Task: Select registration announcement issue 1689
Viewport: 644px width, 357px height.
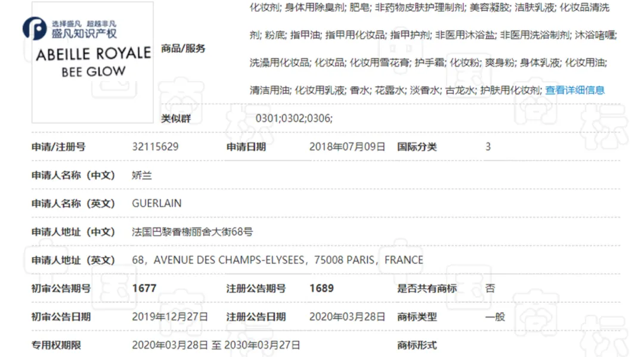Action: coord(321,288)
